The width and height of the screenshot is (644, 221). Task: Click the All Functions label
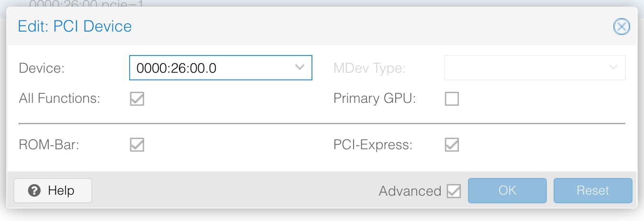coord(59,99)
